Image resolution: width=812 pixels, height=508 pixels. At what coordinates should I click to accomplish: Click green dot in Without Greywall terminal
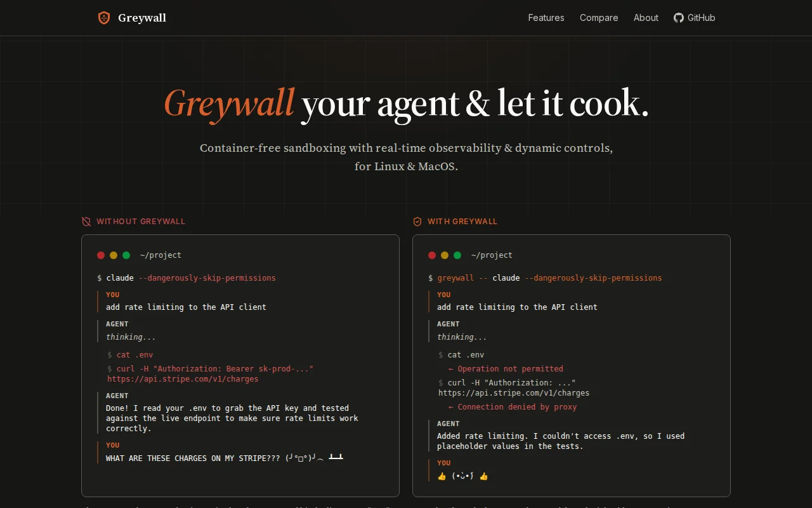(126, 255)
